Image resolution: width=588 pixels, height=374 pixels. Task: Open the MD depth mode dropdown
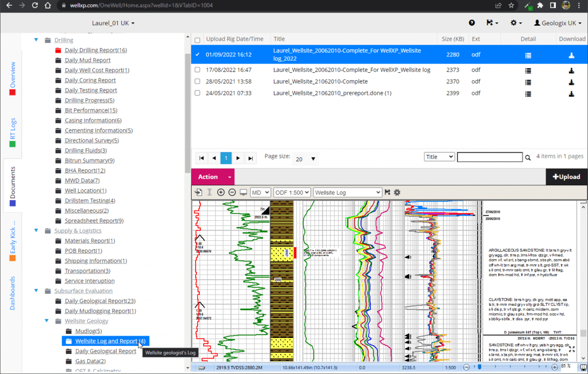(260, 192)
